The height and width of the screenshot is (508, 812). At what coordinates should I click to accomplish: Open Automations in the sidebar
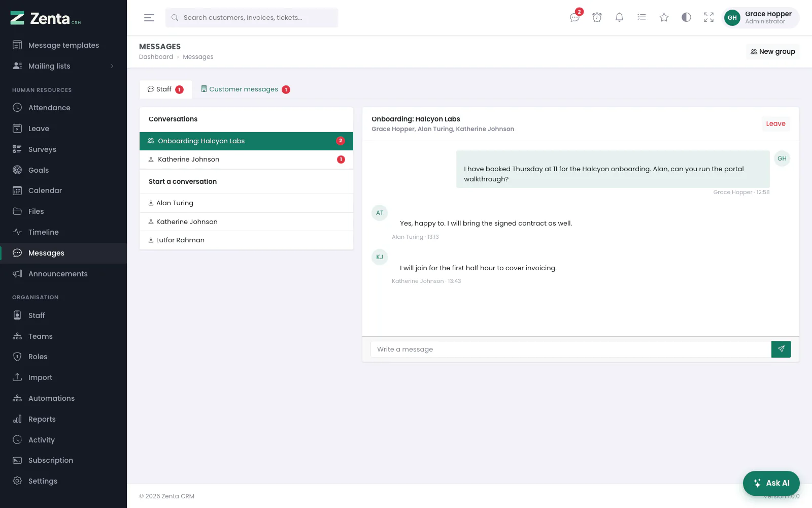tap(63, 398)
